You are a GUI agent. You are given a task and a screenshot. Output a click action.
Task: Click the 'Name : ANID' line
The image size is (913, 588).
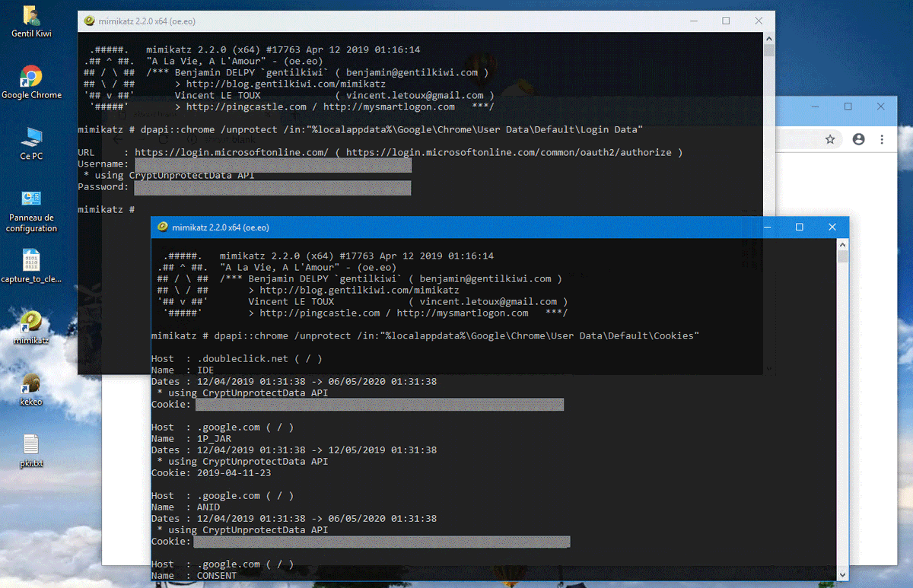click(x=186, y=507)
